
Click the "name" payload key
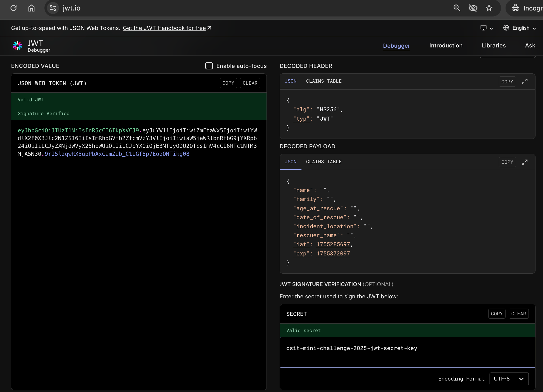tap(303, 190)
